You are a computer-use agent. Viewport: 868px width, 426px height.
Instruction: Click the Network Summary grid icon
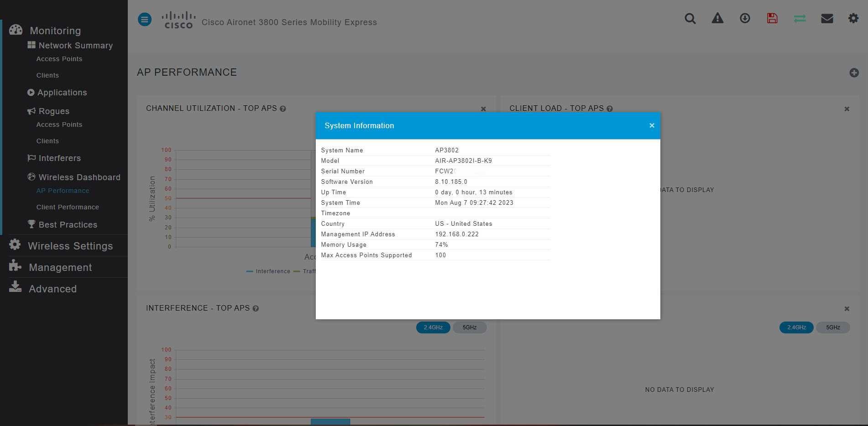tap(31, 45)
